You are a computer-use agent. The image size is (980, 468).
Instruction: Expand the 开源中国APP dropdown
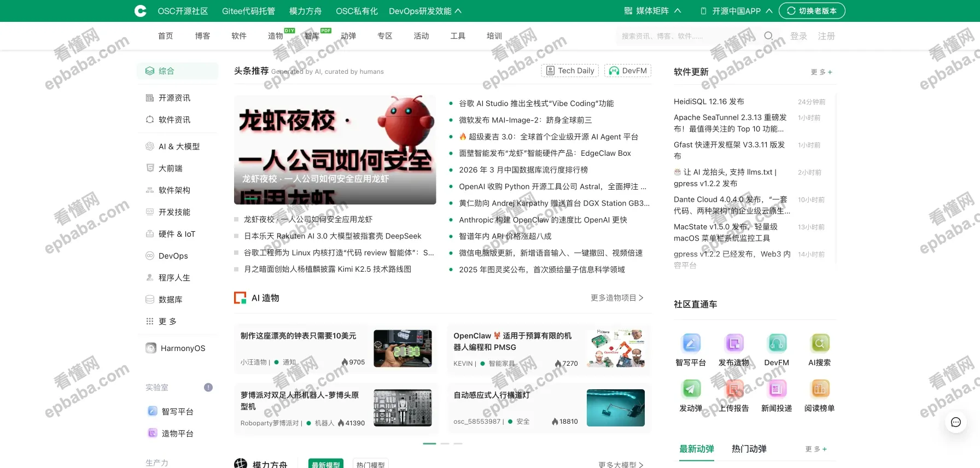click(x=736, y=11)
